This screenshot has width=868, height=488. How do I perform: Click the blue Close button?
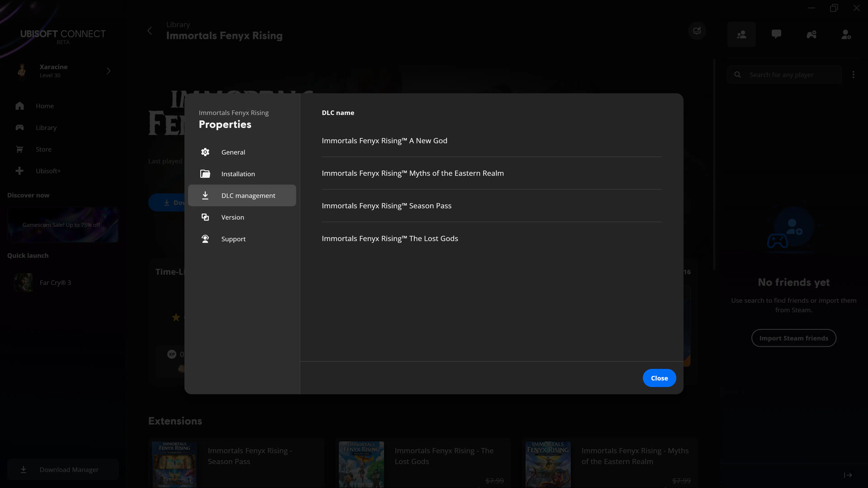659,378
